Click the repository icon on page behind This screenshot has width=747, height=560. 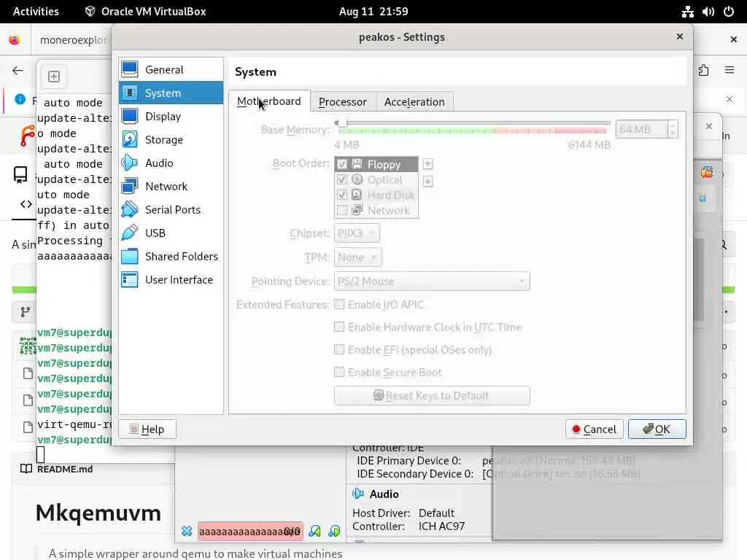[20, 175]
